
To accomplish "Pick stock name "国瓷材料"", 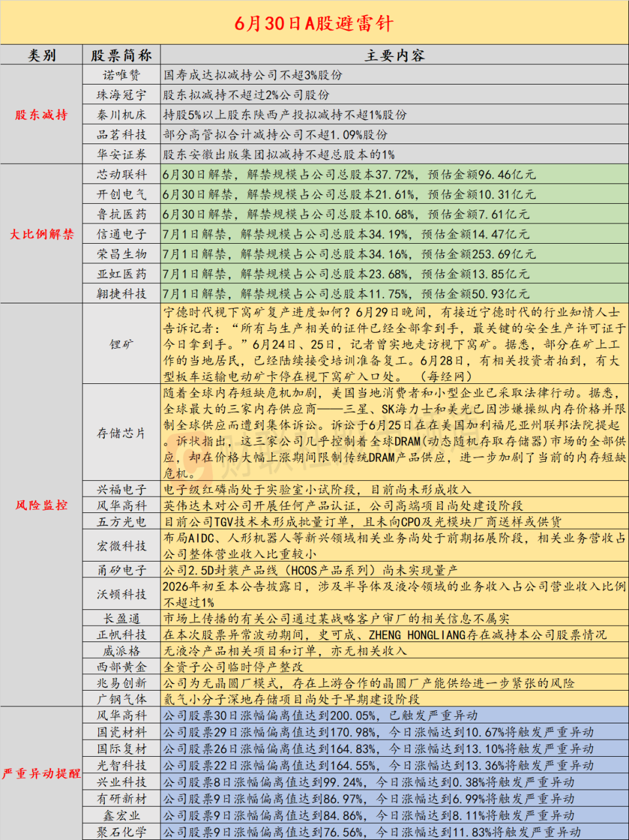I will (x=122, y=733).
